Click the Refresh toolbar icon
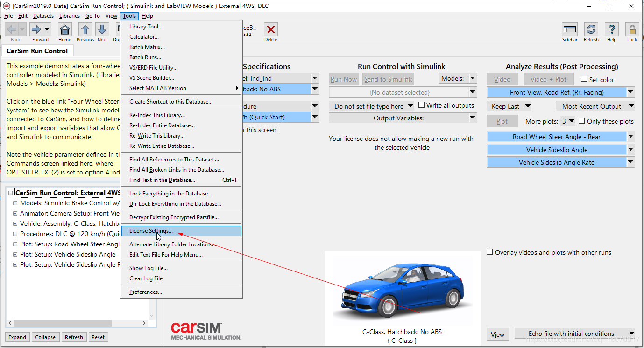The width and height of the screenshot is (644, 348). coord(591,30)
